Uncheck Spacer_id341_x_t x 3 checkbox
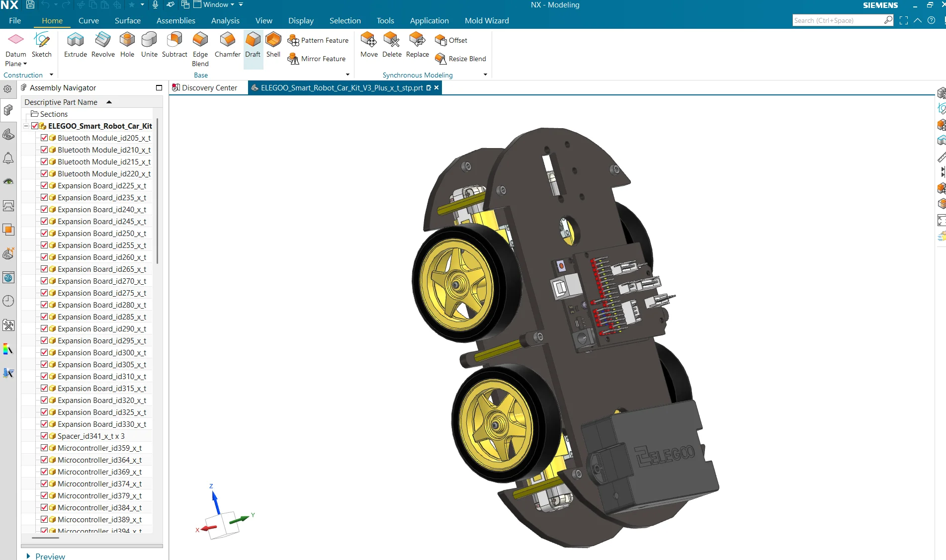This screenshot has height=560, width=946. coord(44,436)
